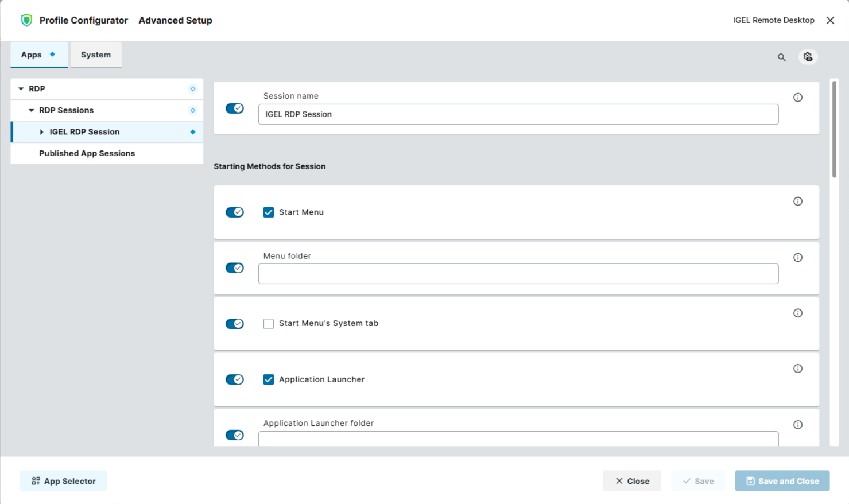Show info for Application Launcher folder
This screenshot has height=504, width=849.
pos(798,425)
